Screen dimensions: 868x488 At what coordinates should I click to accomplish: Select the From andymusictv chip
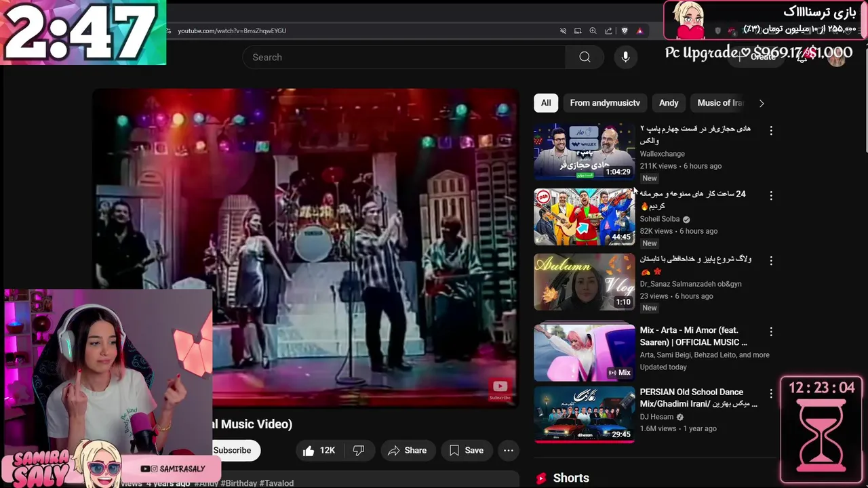tap(605, 103)
